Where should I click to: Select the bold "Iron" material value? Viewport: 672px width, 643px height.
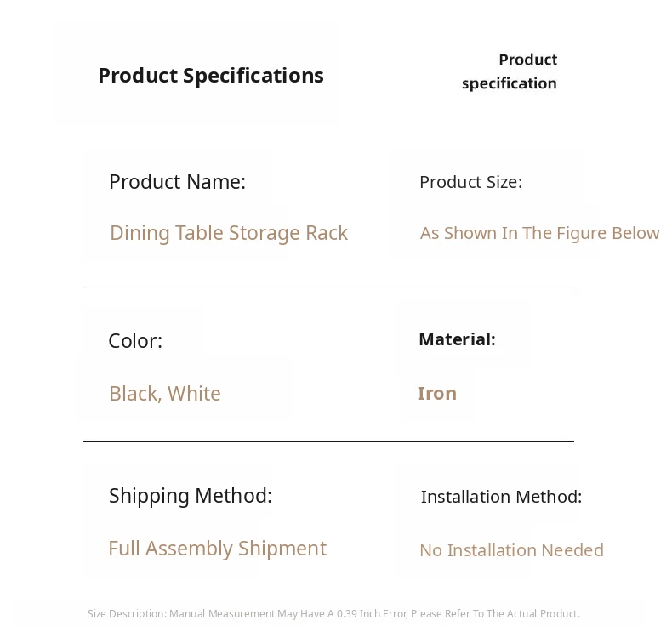pos(437,393)
